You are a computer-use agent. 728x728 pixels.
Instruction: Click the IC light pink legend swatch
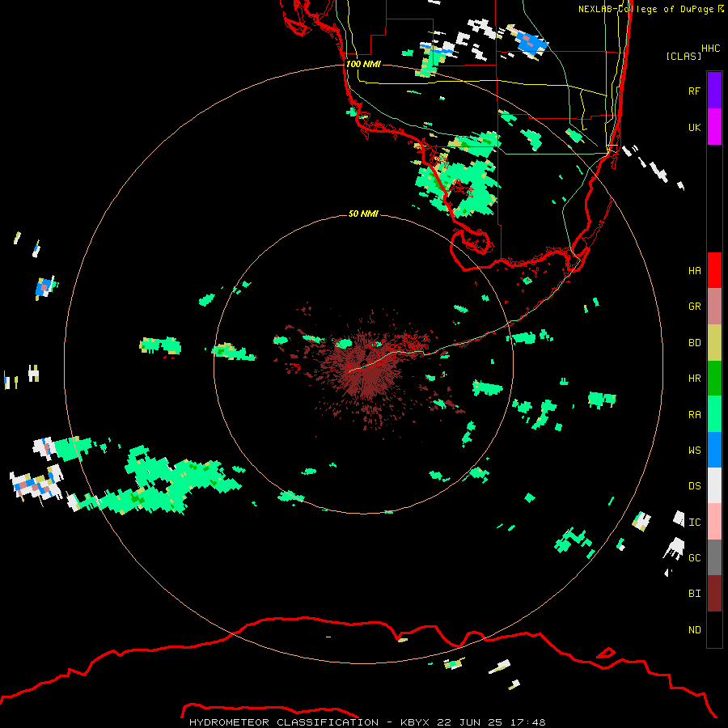(714, 522)
